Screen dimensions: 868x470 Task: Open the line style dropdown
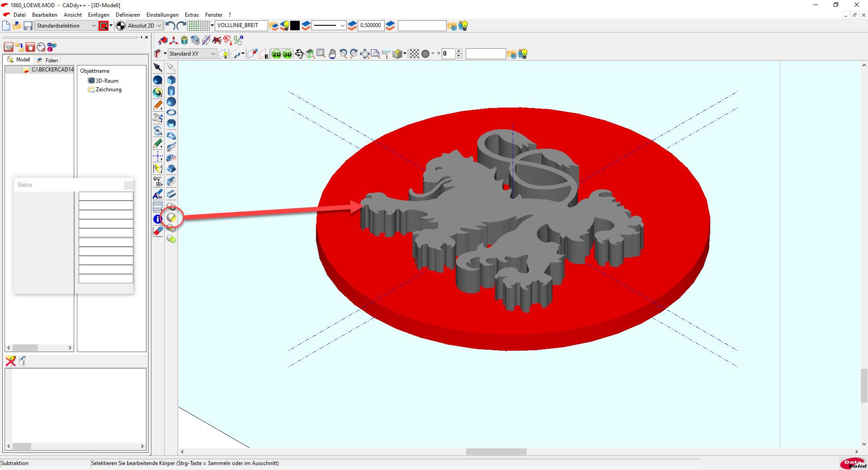click(329, 26)
